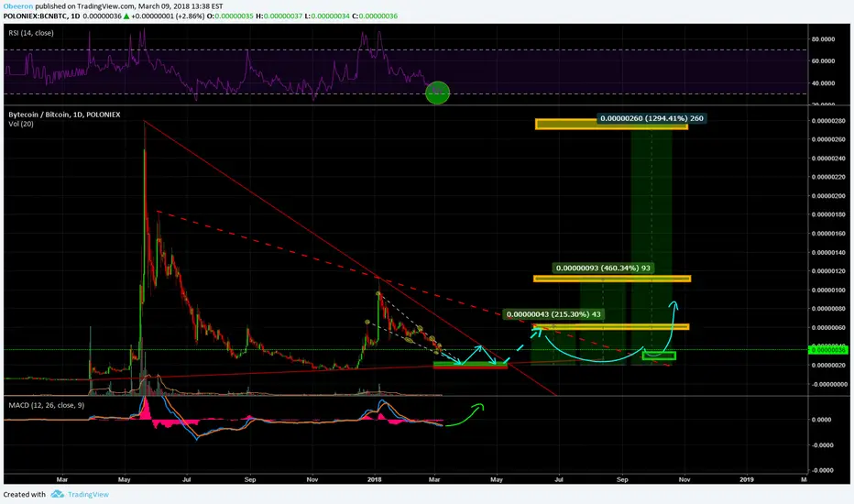
Task: Click 0.00000120 on the price axis
Action: click(x=827, y=271)
